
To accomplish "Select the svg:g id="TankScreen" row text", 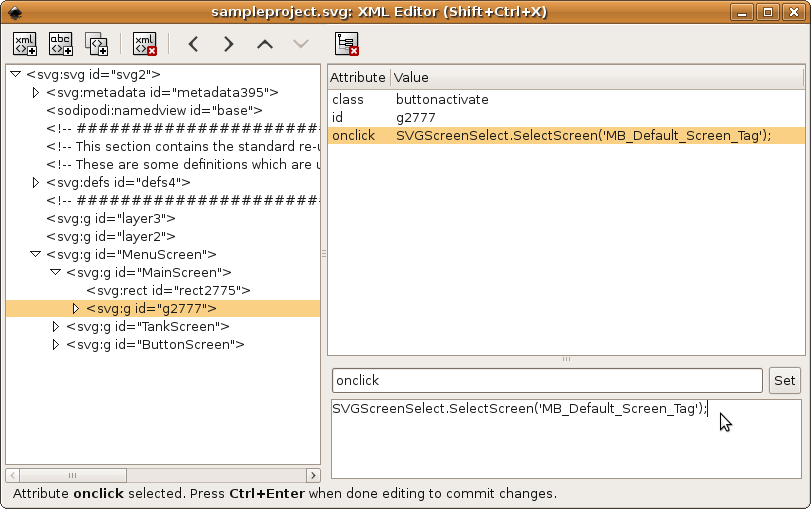I will point(148,326).
